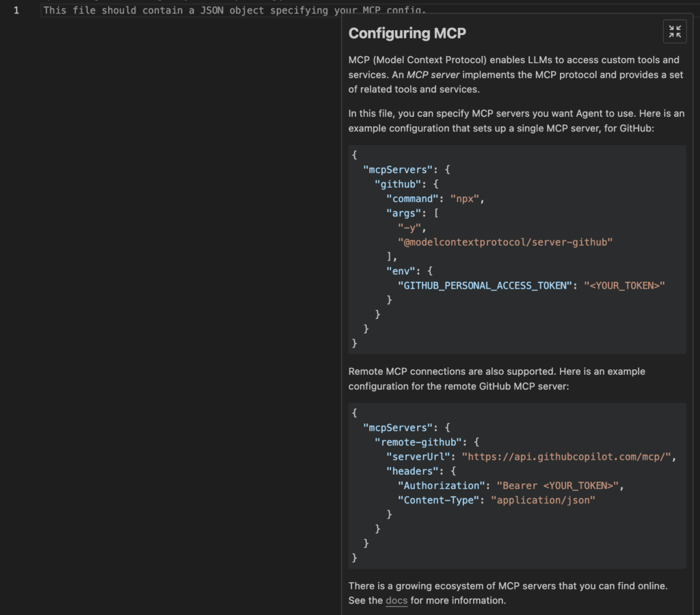This screenshot has width=700, height=615.
Task: Click the api.githubcopilot.com URL string
Action: tap(569, 456)
